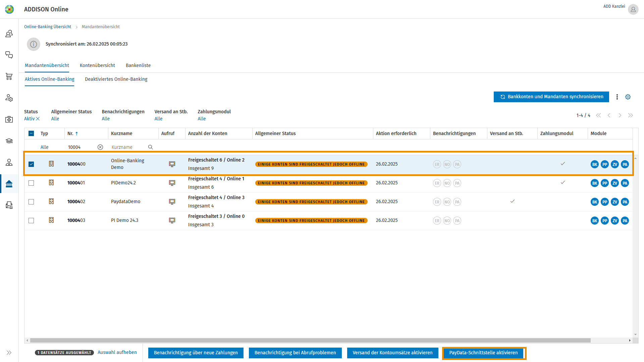Click PA module badge in row 1000403
Image resolution: width=644 pixels, height=362 pixels.
[625, 221]
